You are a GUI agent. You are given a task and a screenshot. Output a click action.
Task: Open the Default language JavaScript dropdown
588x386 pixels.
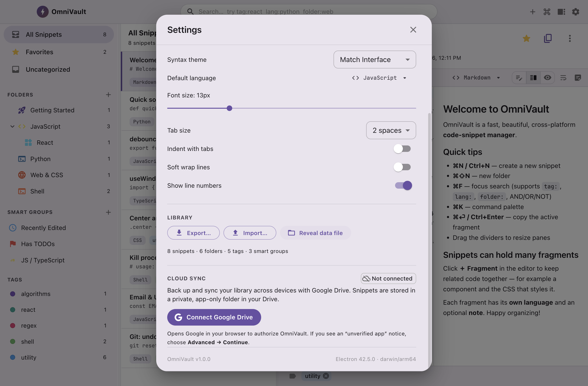tap(379, 78)
